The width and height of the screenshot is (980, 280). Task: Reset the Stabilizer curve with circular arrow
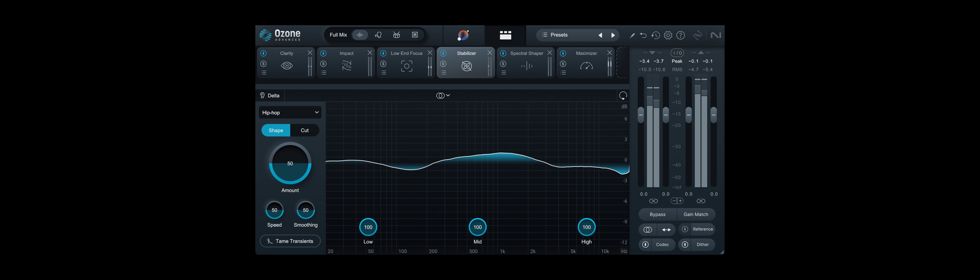pyautogui.click(x=623, y=96)
